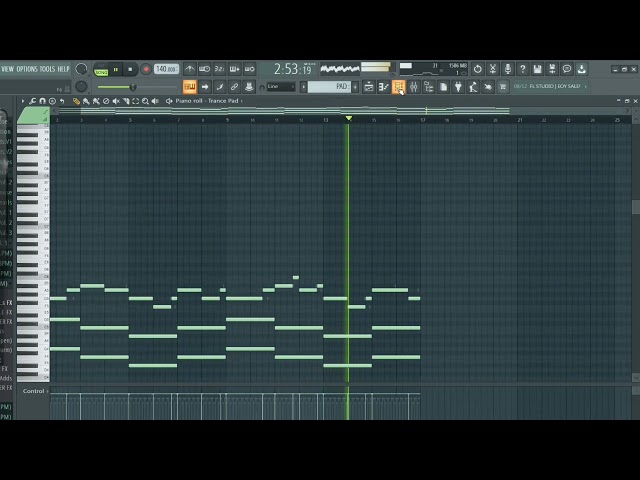The image size is (640, 480).
Task: Open the VIEW menu
Action: (x=8, y=69)
